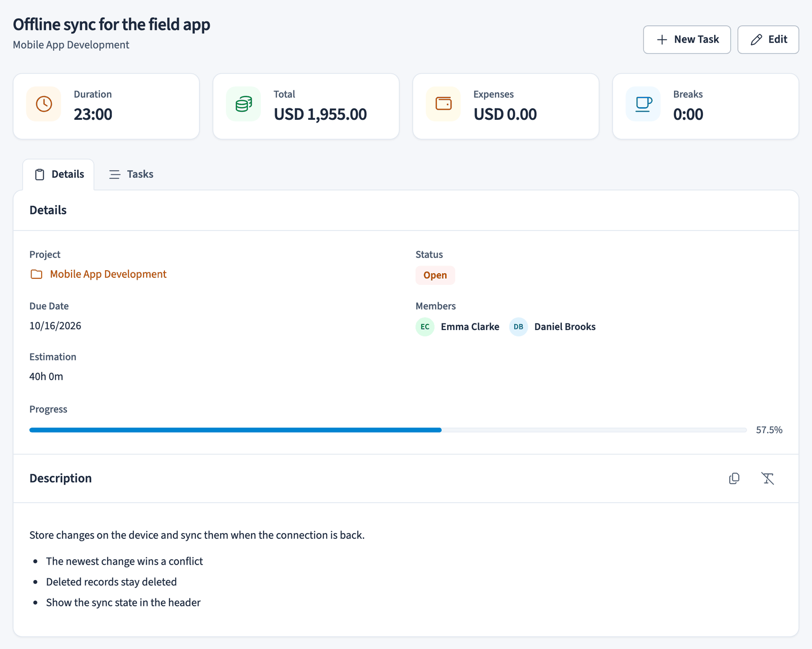Select the Details tab
The width and height of the screenshot is (812, 649).
pyautogui.click(x=58, y=175)
